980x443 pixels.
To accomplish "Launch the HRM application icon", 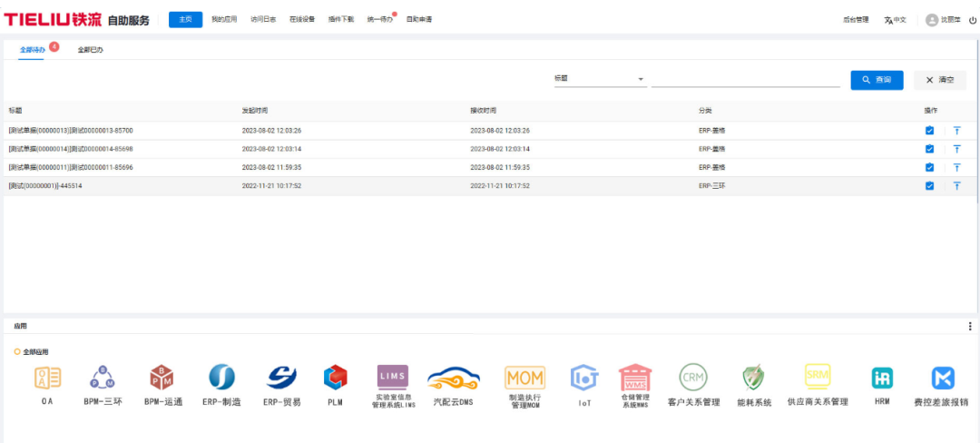I will coord(882,378).
